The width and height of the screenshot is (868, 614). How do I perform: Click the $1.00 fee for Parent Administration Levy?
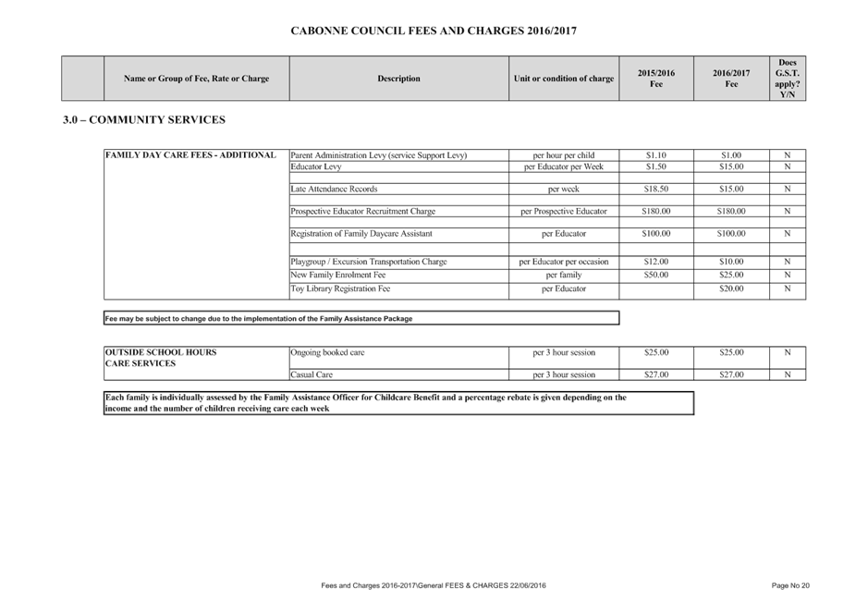731,155
